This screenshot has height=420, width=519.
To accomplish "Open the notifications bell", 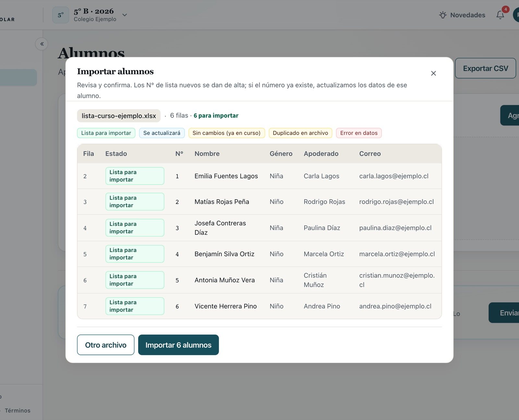I will coord(500,15).
